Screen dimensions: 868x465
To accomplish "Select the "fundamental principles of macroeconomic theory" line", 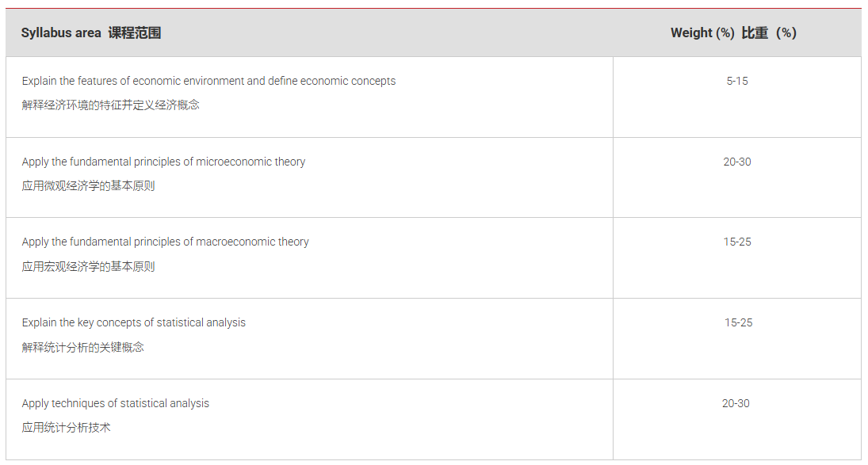I will tap(165, 242).
